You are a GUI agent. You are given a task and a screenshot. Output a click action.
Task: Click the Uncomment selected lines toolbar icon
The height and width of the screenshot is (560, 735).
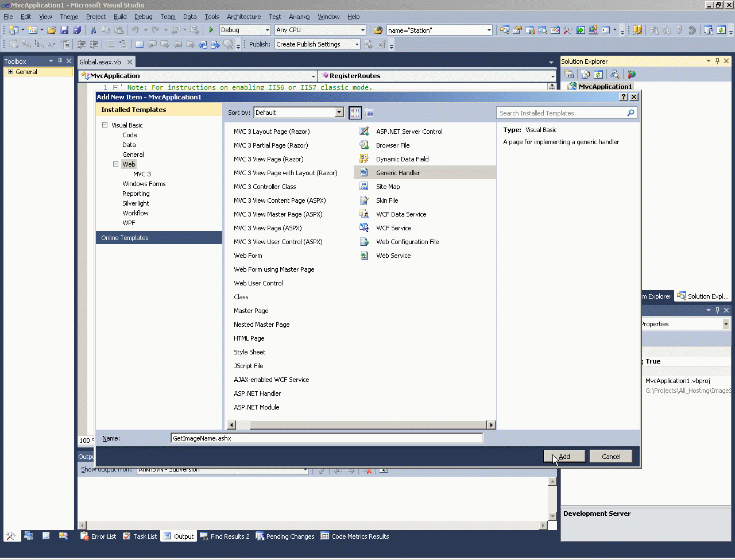tap(123, 44)
